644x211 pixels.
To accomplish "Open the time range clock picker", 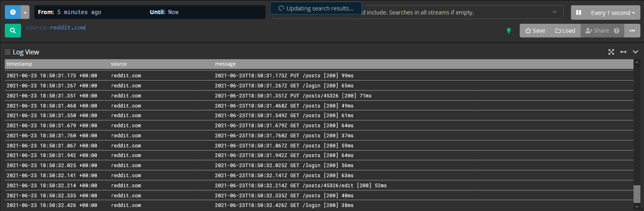I will tap(13, 12).
